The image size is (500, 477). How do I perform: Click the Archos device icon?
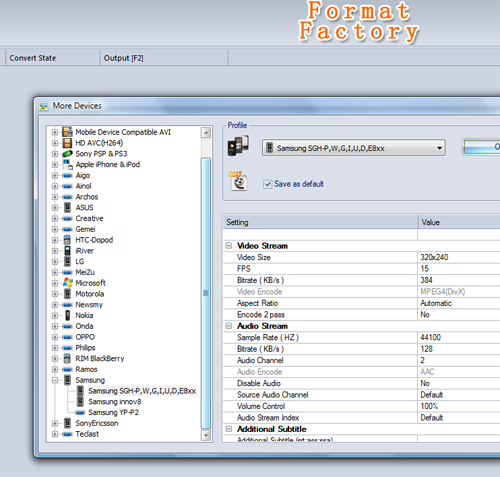(67, 197)
